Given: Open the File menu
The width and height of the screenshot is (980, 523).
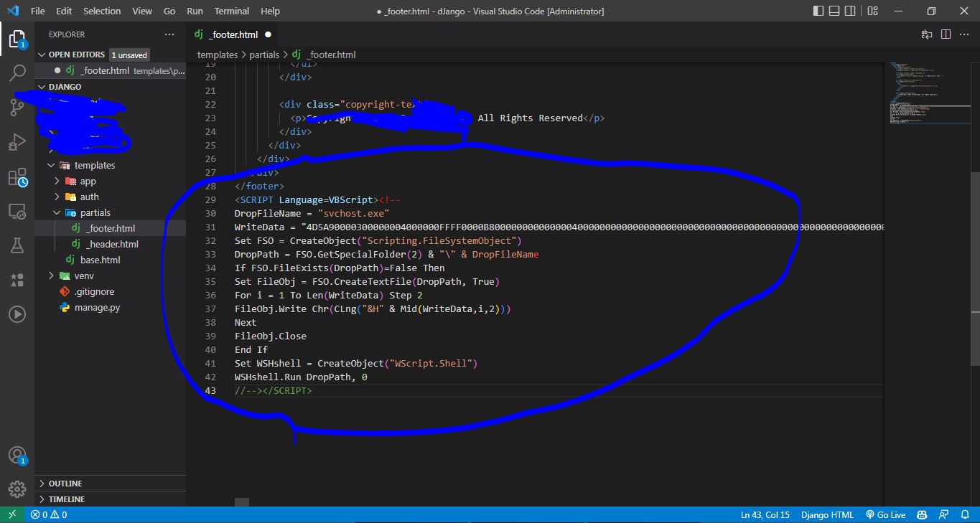Looking at the screenshot, I should tap(37, 11).
